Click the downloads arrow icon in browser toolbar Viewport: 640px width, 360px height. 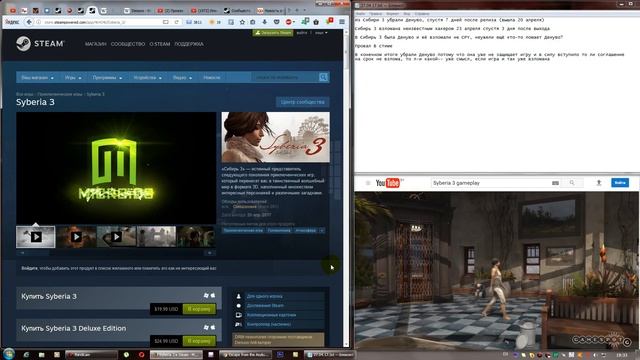coord(264,22)
